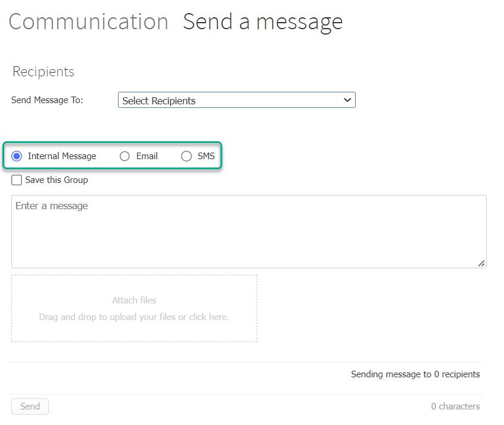Click the Send button
This screenshot has width=504, height=425.
[x=30, y=406]
